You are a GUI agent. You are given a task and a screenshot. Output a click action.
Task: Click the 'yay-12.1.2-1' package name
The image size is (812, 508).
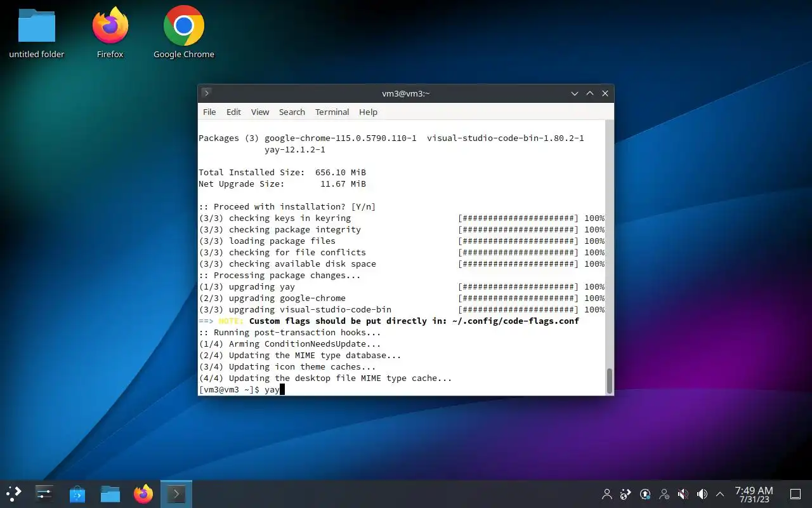click(x=295, y=149)
